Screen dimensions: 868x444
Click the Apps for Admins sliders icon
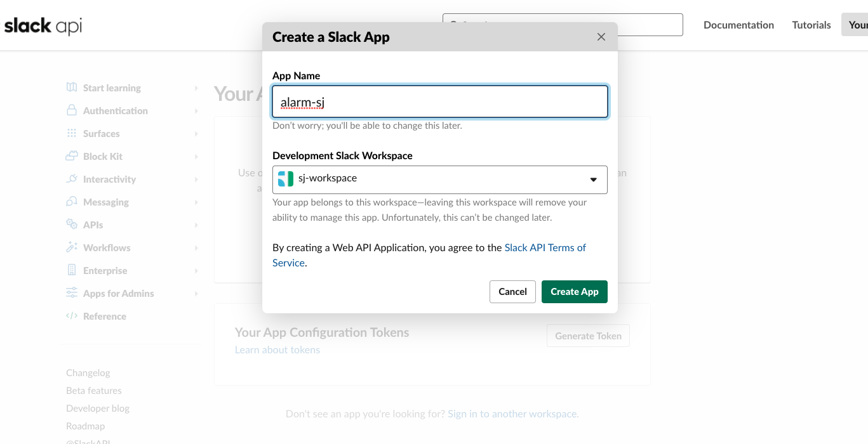(72, 293)
